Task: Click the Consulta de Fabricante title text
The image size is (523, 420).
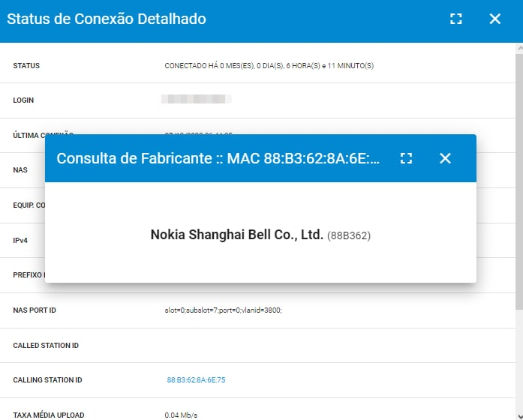Action: tap(218, 158)
